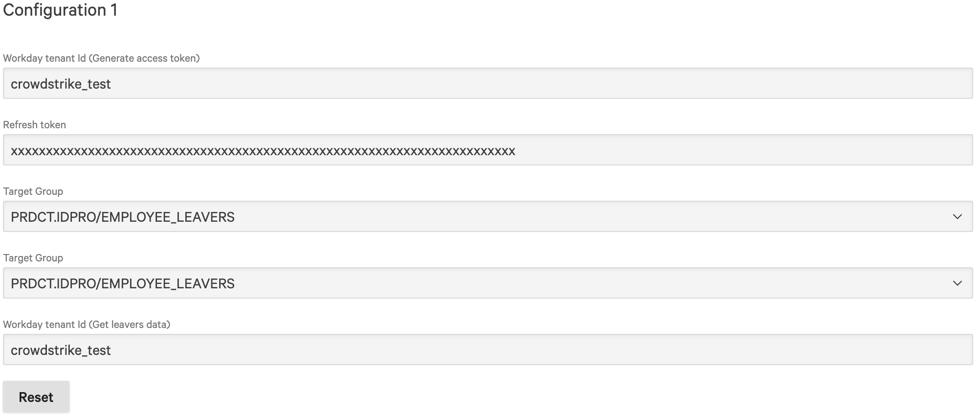The height and width of the screenshot is (420, 980).
Task: Expand the second Target Group dropdown
Action: tap(487, 283)
